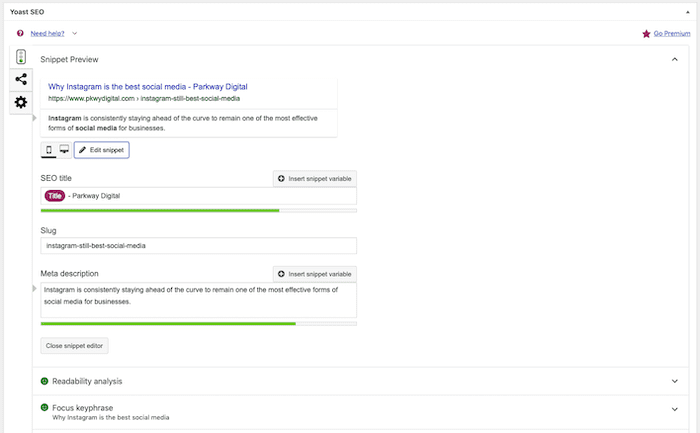Click Close snippet editor button
700x433 pixels.
coord(75,346)
